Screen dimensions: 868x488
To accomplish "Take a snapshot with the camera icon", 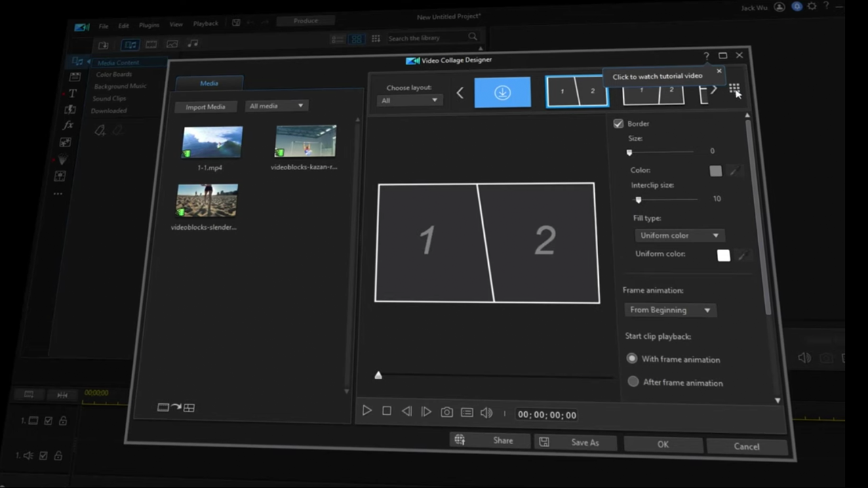I will pyautogui.click(x=447, y=412).
